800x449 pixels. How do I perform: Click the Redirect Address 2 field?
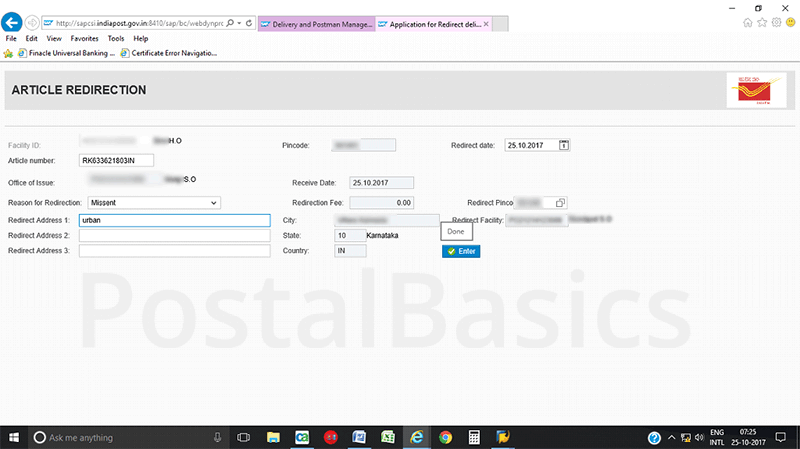tap(174, 235)
